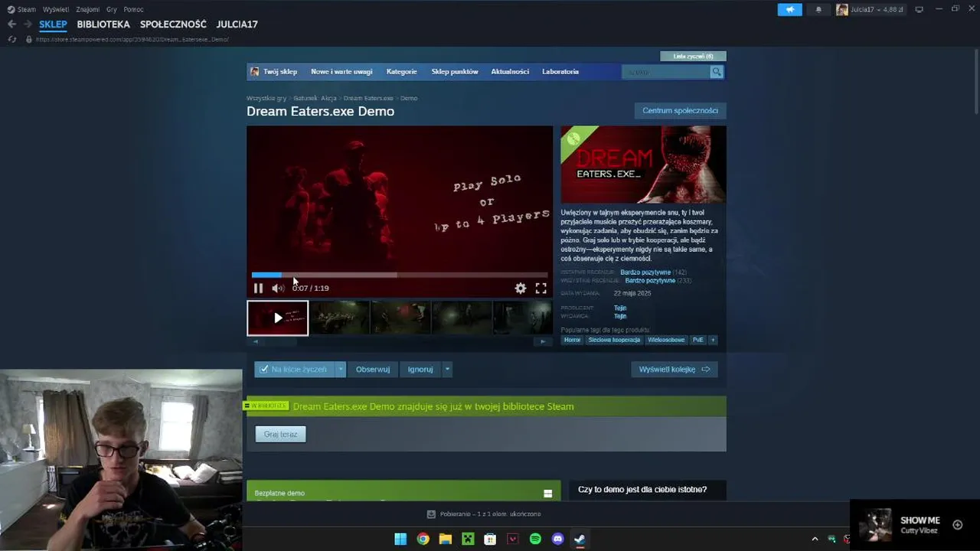Image resolution: width=980 pixels, height=551 pixels.
Task: Open the 'Sklep punktów' tab
Action: (455, 72)
